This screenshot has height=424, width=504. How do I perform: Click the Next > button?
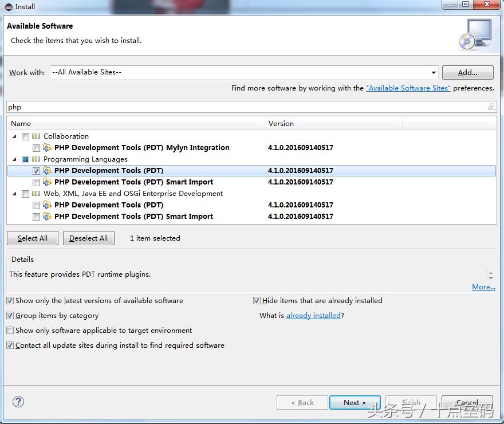(355, 402)
